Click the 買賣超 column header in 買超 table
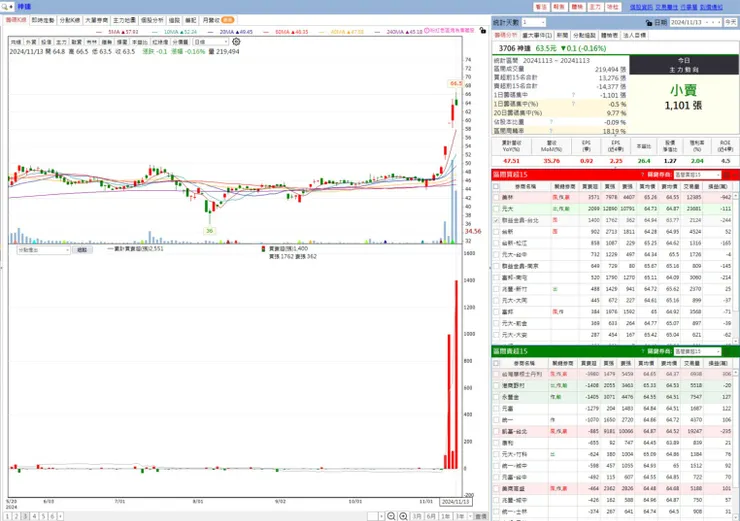The height and width of the screenshot is (521, 740). [x=589, y=186]
